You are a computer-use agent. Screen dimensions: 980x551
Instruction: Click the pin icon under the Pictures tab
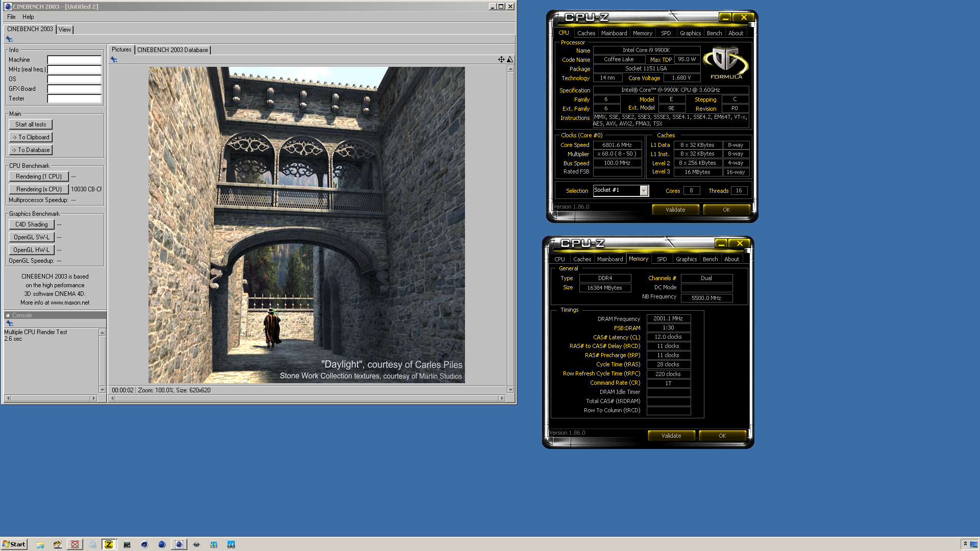click(x=114, y=60)
